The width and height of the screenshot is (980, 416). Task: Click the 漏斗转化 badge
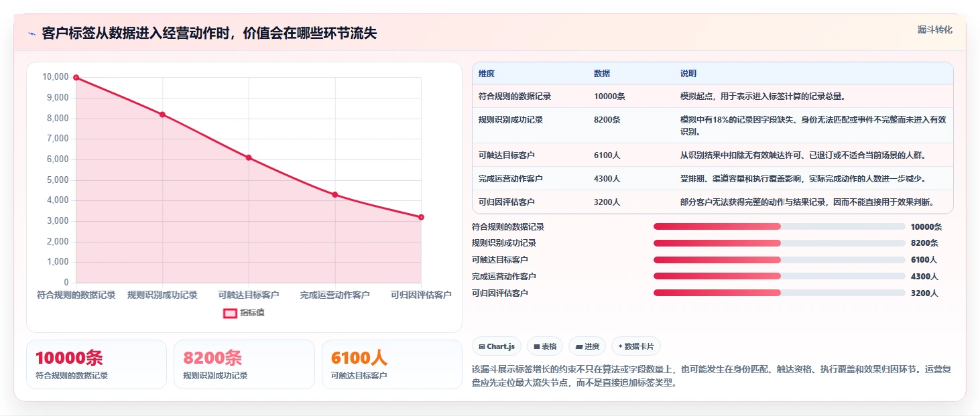(934, 29)
